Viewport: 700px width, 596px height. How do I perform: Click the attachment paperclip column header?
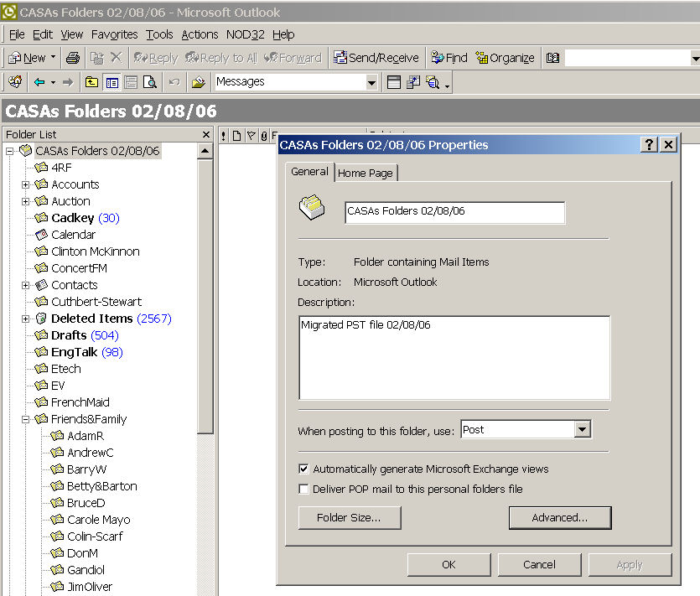264,136
